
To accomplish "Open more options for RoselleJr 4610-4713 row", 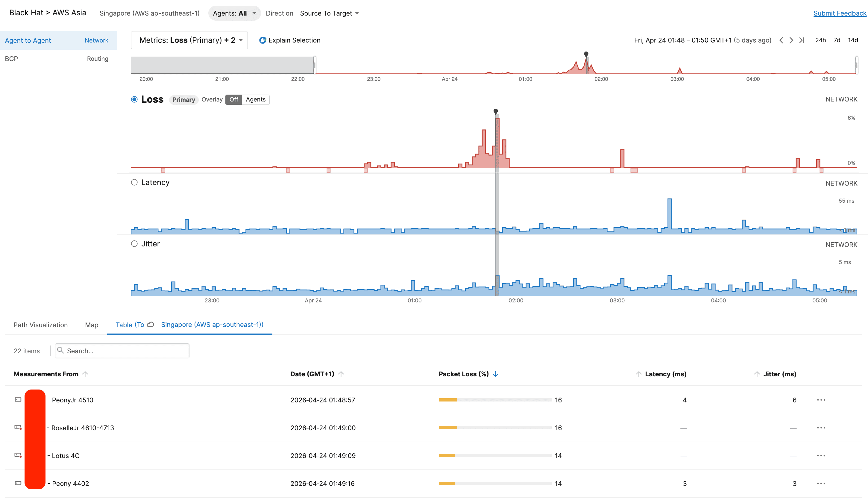I will (x=821, y=428).
